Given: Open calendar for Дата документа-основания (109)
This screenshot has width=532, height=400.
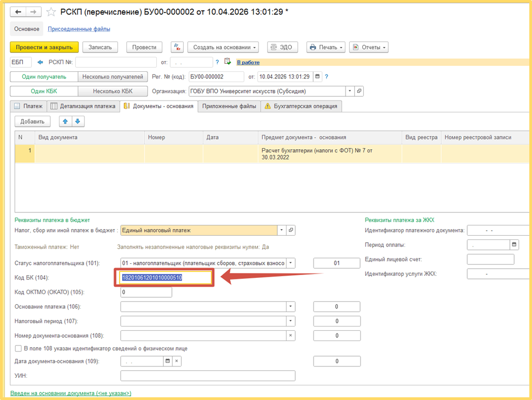Looking at the screenshot, I should [x=168, y=361].
